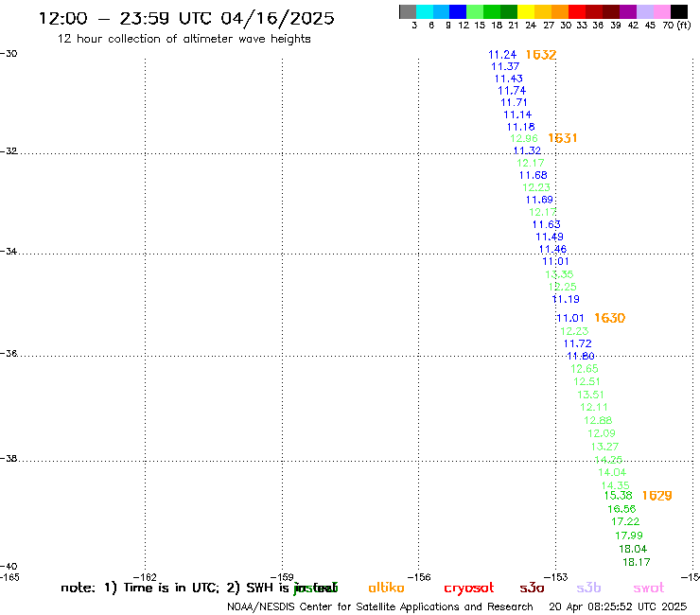700x615 pixels.
Task: Select the wave height 18.04
Action: tap(633, 549)
